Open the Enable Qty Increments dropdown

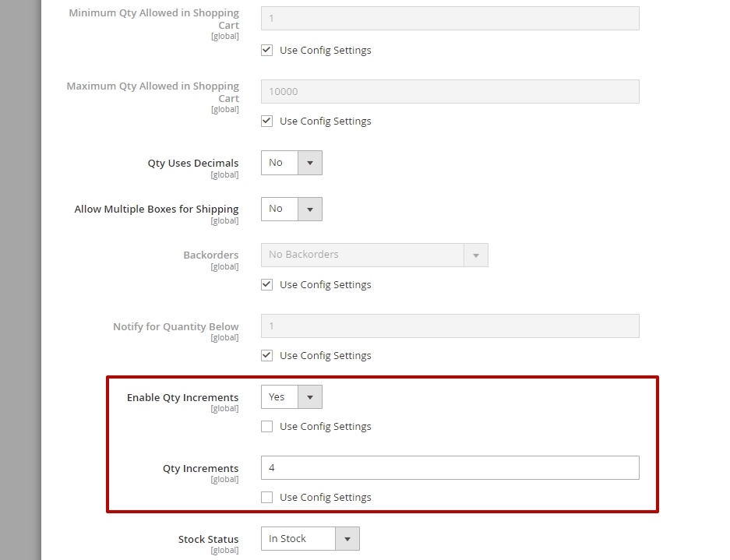[x=291, y=397]
